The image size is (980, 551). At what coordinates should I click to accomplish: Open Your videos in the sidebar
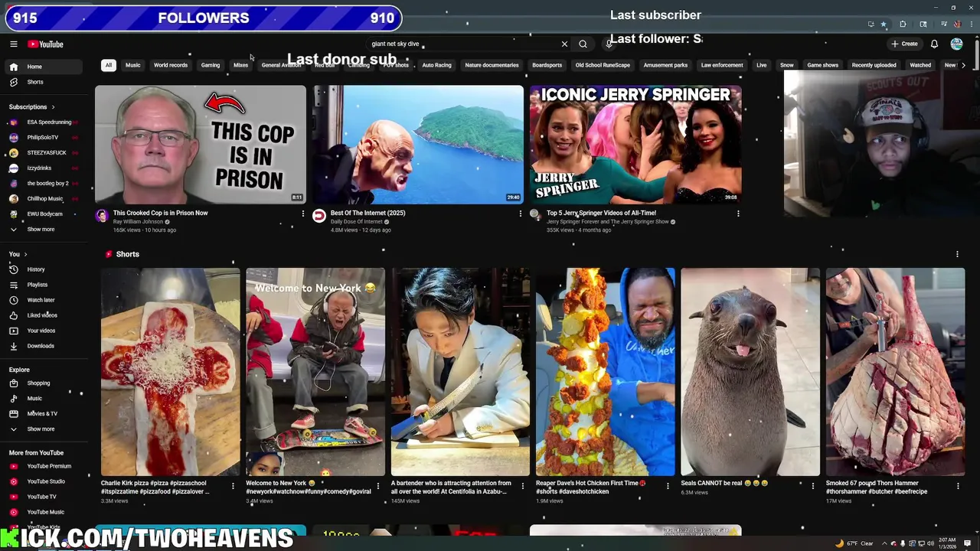click(44, 331)
